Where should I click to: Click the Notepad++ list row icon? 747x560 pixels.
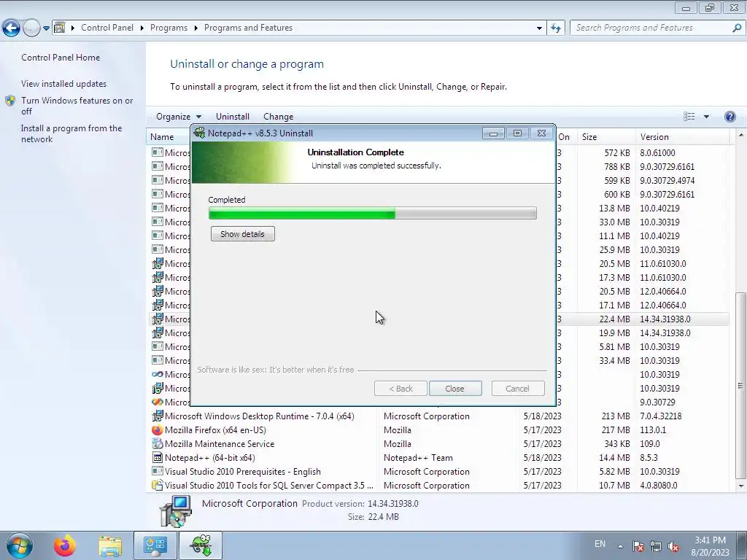click(x=158, y=458)
